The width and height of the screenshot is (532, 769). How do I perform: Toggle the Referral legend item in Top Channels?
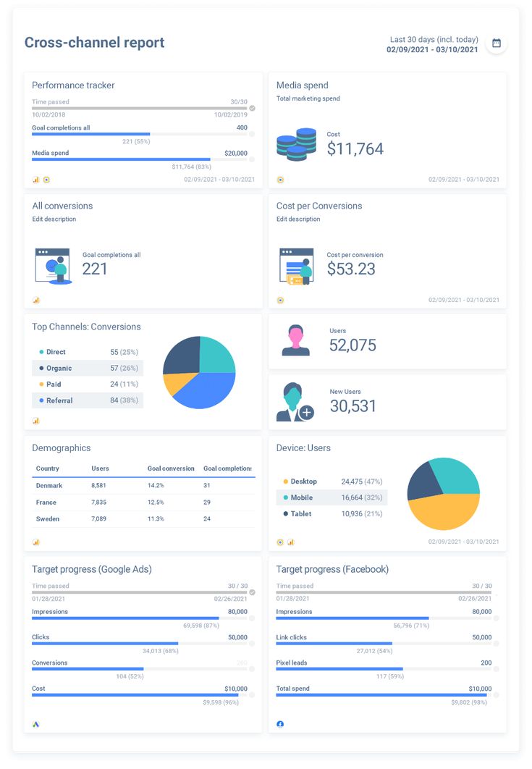coord(59,400)
